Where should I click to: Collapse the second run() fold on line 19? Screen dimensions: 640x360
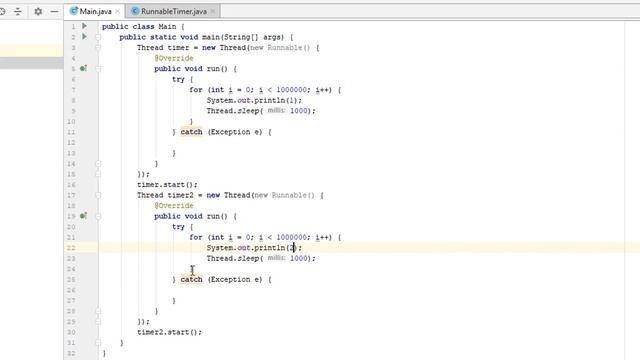(x=98, y=216)
